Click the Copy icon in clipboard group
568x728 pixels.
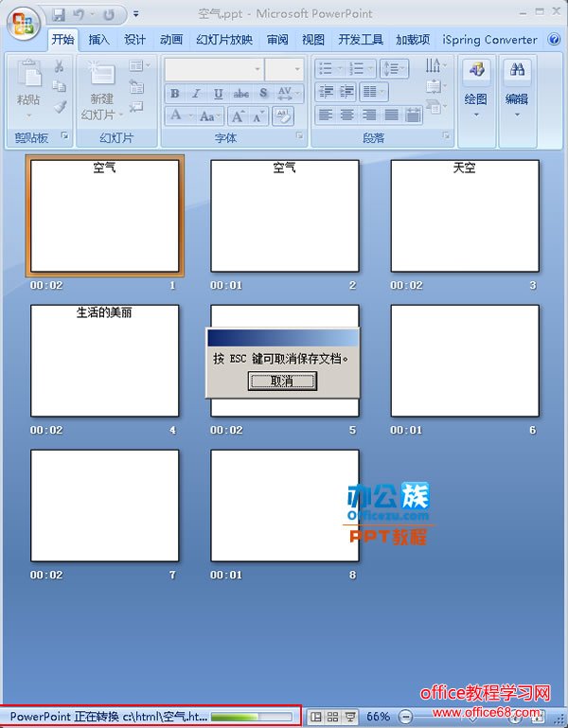(x=59, y=86)
